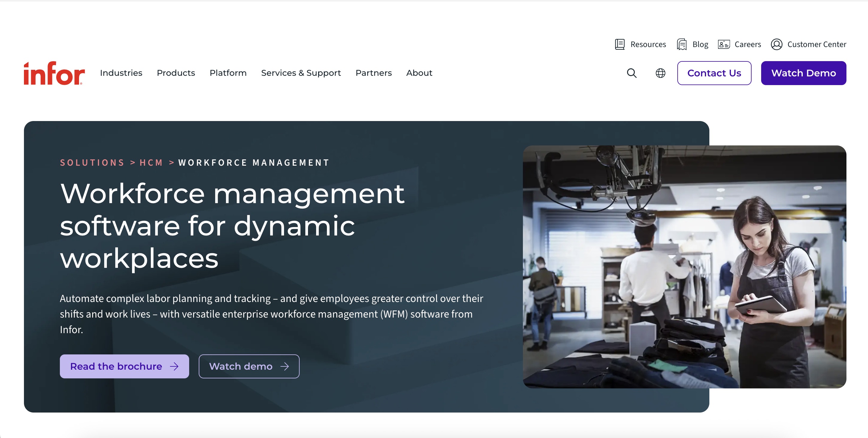Click WORKFORCE MANAGEMENT breadcrumb text
This screenshot has width=868, height=438.
pyautogui.click(x=254, y=162)
